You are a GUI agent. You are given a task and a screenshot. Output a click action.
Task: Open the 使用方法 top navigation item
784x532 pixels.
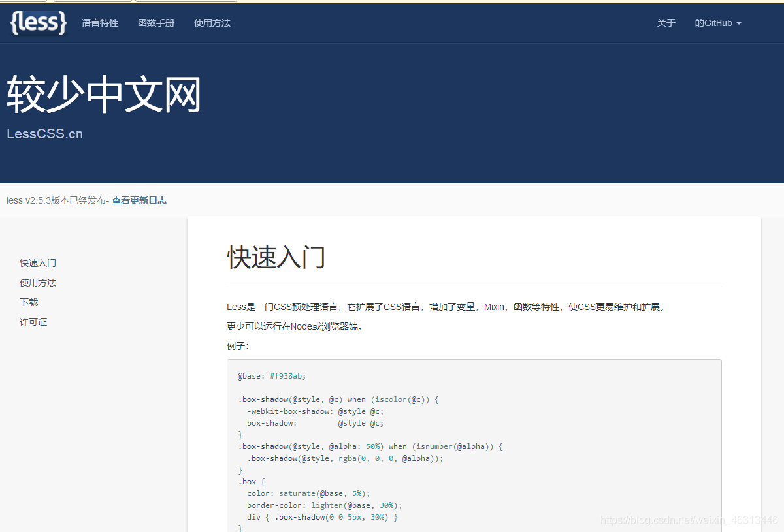pyautogui.click(x=212, y=23)
